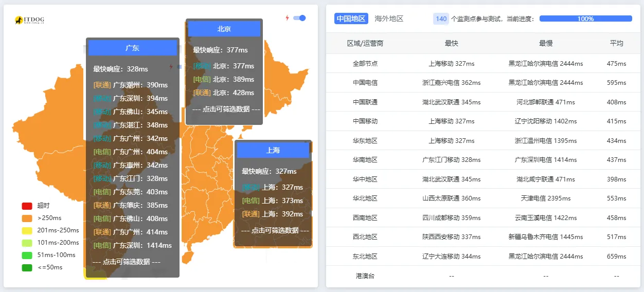
Task: Click 广东潮州 390ms entry
Action: (x=131, y=85)
